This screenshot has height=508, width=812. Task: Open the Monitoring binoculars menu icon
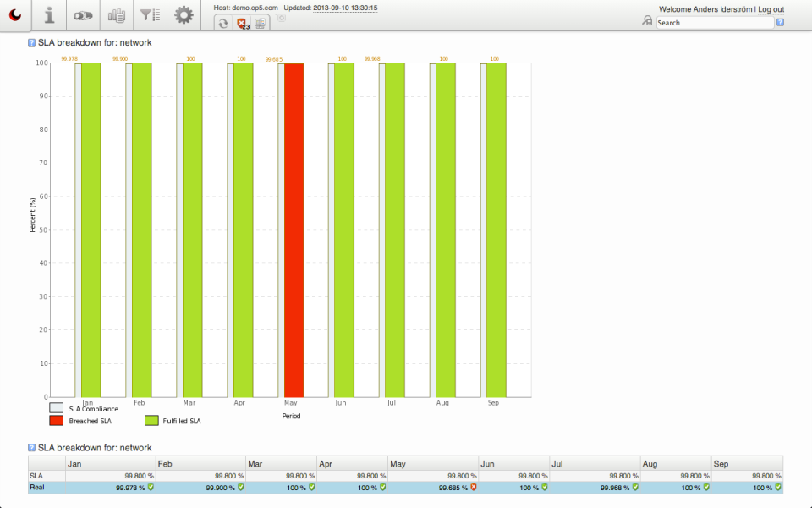[x=83, y=15]
